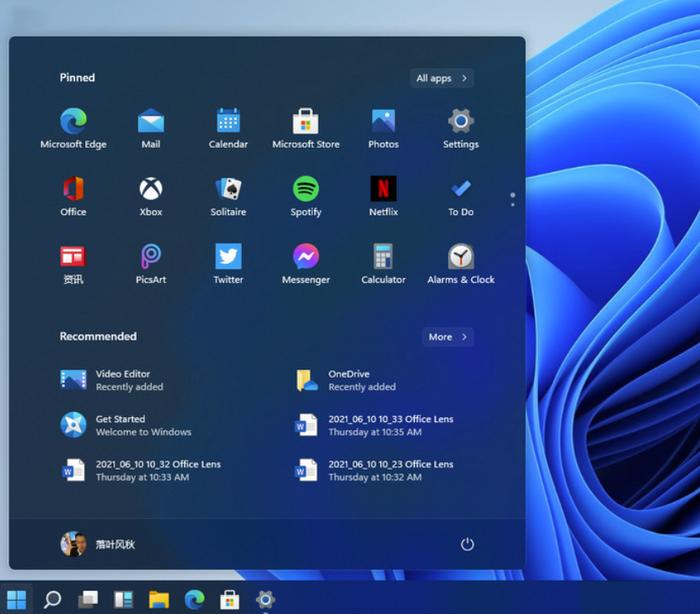Open the To Do app
700x614 pixels.
click(461, 196)
